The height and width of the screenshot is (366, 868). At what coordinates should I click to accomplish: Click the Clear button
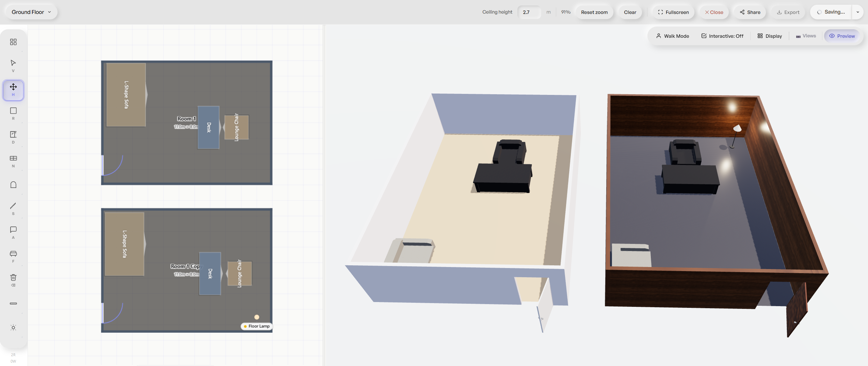tap(630, 12)
